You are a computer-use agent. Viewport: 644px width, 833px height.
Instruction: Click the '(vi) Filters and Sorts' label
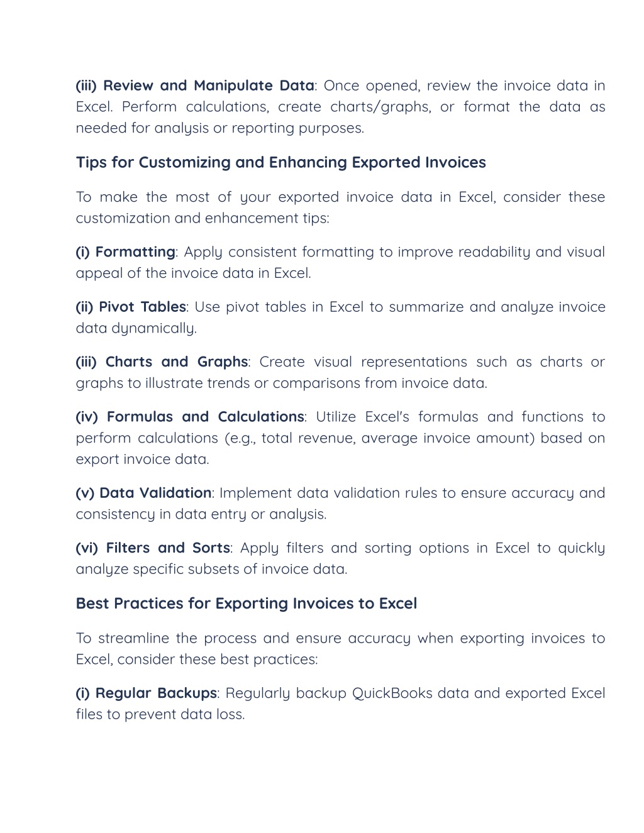click(153, 548)
